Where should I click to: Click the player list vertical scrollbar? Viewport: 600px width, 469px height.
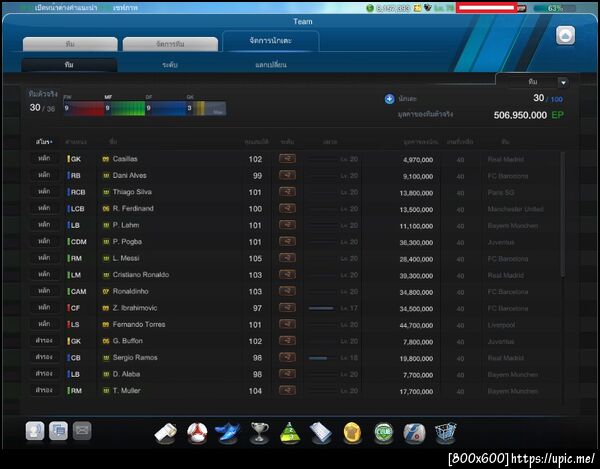click(x=562, y=214)
